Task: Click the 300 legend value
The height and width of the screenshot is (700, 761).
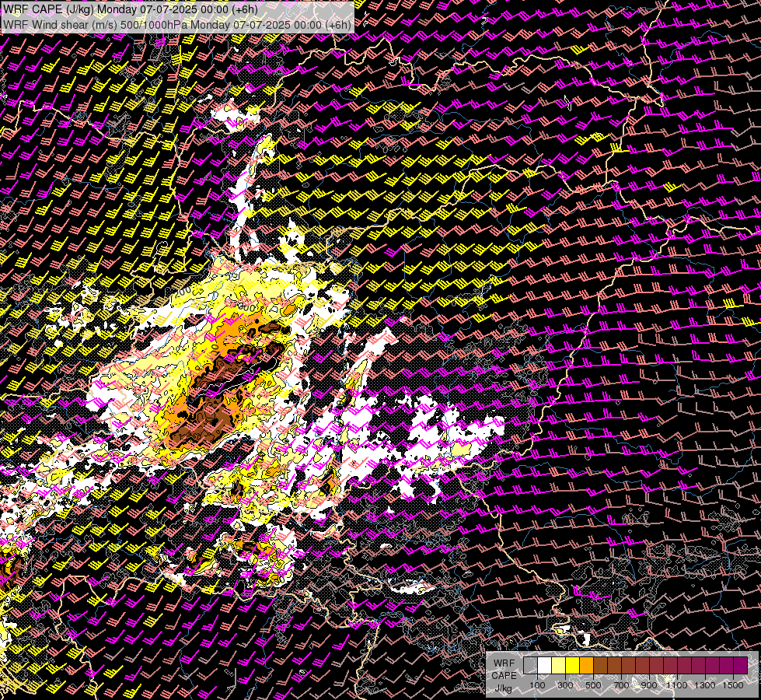Action: point(565,685)
